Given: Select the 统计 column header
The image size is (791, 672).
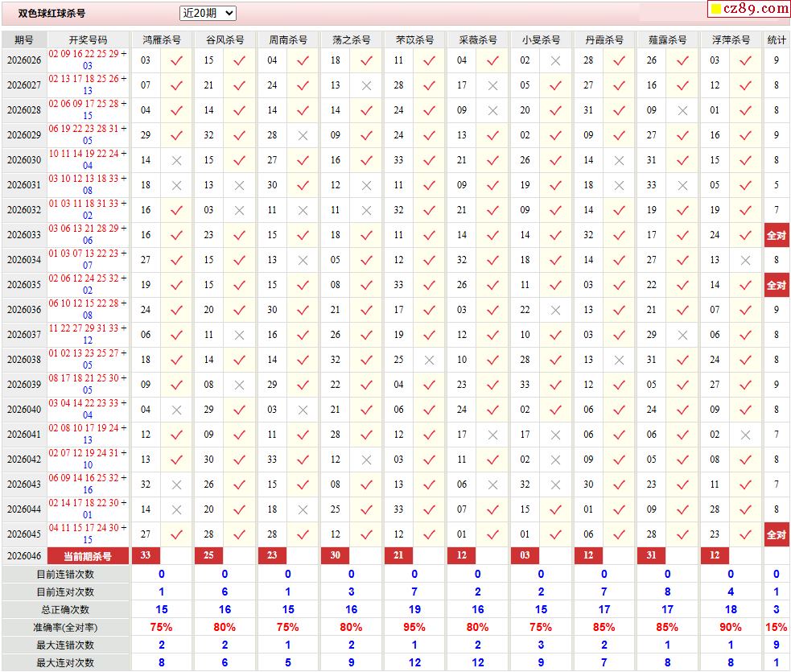Looking at the screenshot, I should [776, 39].
